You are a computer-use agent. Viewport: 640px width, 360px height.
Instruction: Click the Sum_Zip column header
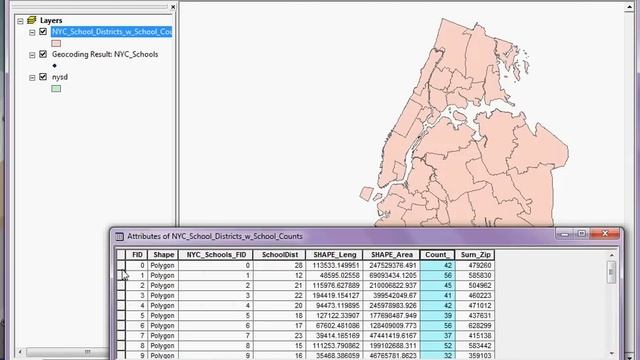point(475,255)
